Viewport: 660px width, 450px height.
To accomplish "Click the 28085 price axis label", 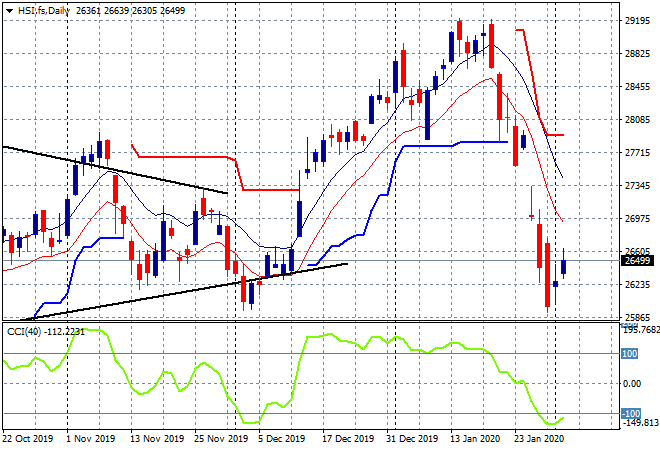I will point(637,120).
